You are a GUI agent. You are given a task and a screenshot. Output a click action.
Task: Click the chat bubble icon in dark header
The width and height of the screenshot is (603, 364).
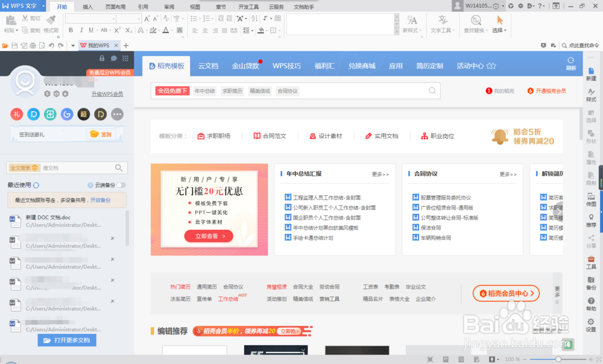[x=114, y=58]
